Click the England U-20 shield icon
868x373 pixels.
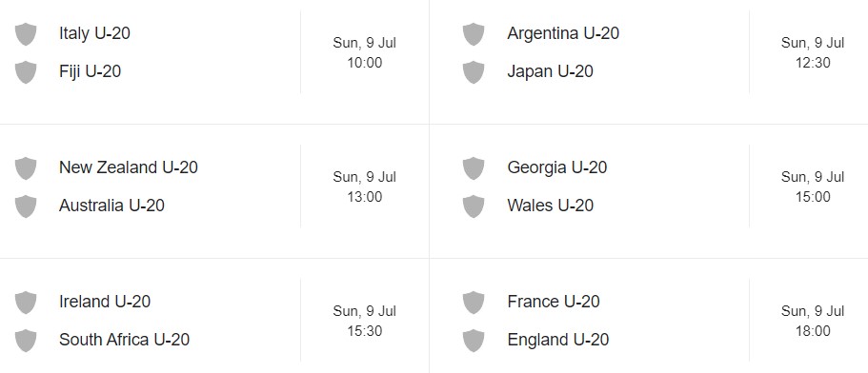point(474,341)
